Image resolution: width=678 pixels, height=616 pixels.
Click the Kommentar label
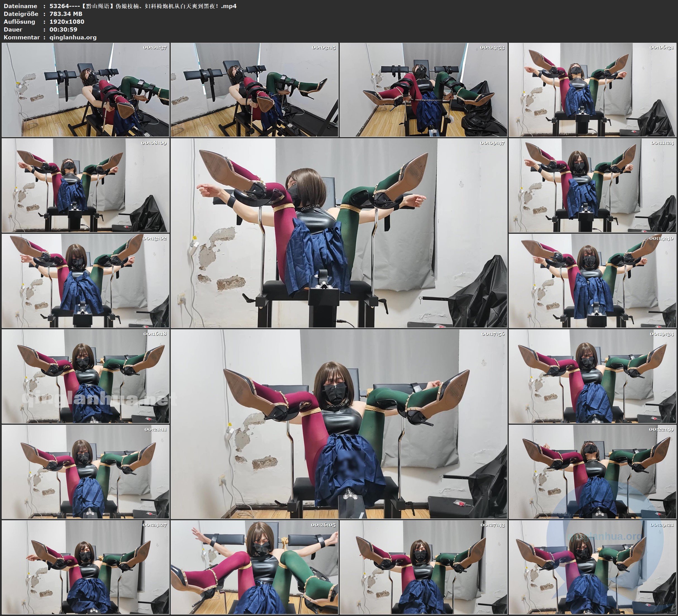(x=22, y=37)
